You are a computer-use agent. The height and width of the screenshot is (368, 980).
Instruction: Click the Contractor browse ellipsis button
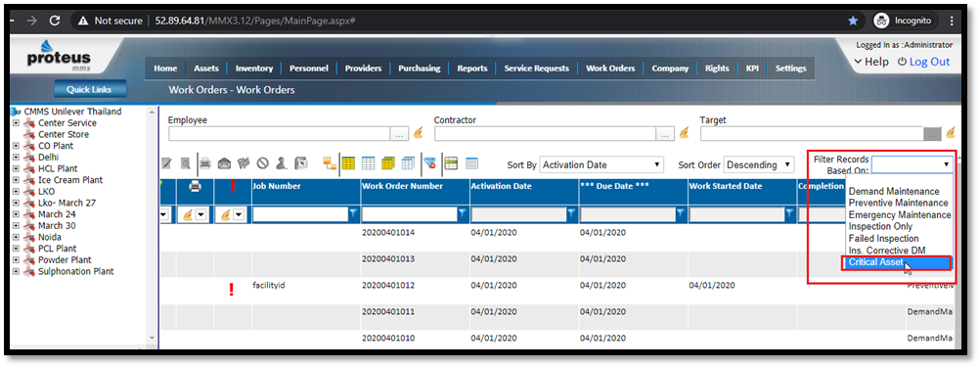(x=666, y=133)
